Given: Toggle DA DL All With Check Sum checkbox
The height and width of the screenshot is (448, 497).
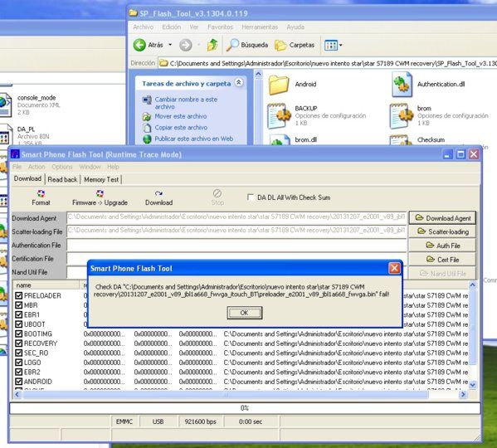Looking at the screenshot, I should pos(251,197).
